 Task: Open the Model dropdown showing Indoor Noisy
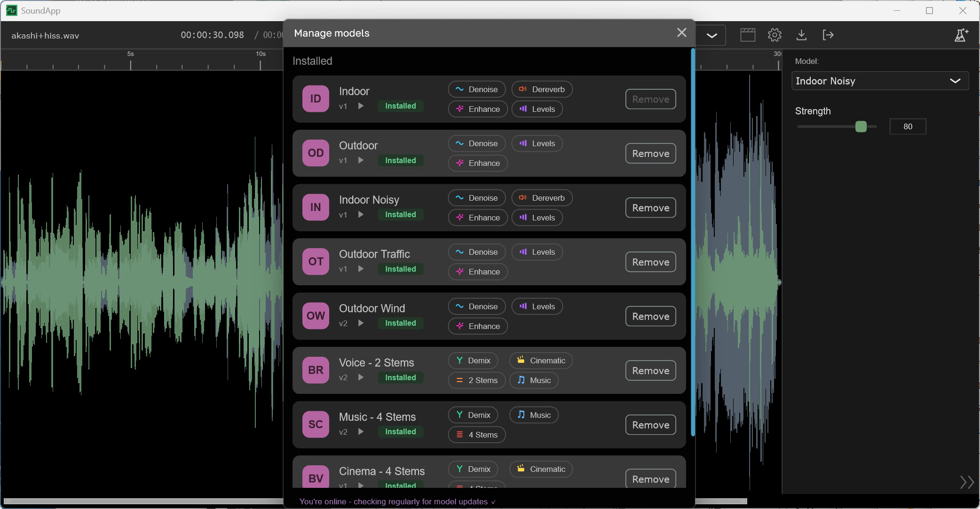pos(880,81)
